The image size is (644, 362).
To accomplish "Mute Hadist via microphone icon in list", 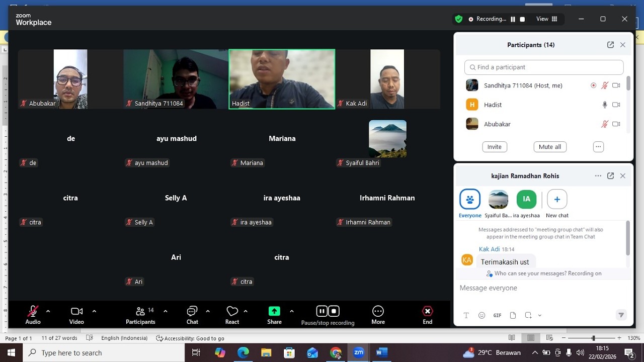I will pos(605,105).
